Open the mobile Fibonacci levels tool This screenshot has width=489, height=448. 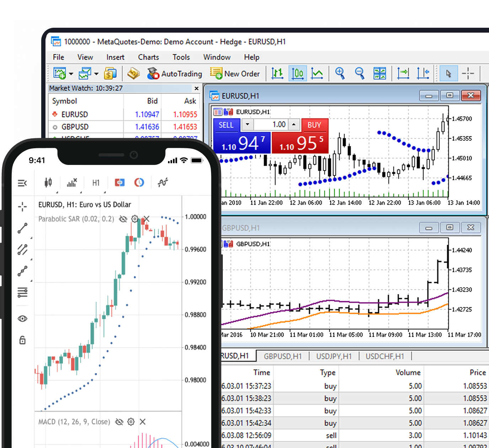pyautogui.click(x=22, y=293)
